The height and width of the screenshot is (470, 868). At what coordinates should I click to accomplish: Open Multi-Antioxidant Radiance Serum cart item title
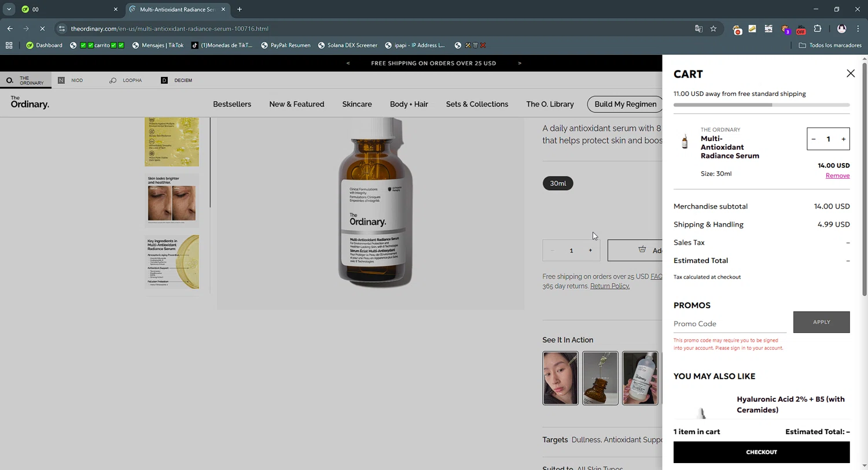(730, 147)
